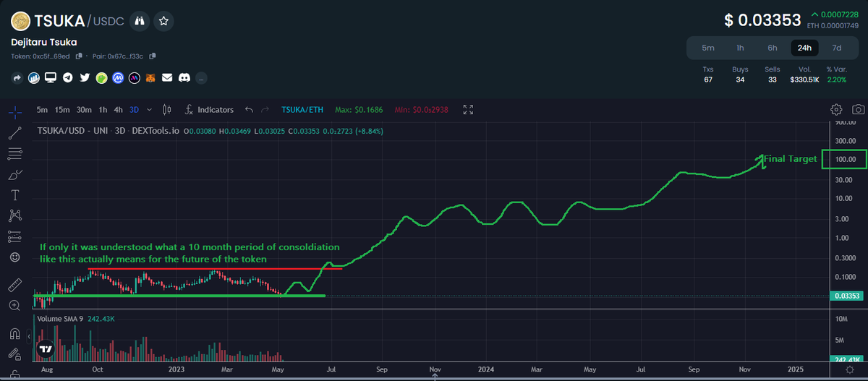
Task: Open the candlestick chart style menu
Action: point(167,110)
